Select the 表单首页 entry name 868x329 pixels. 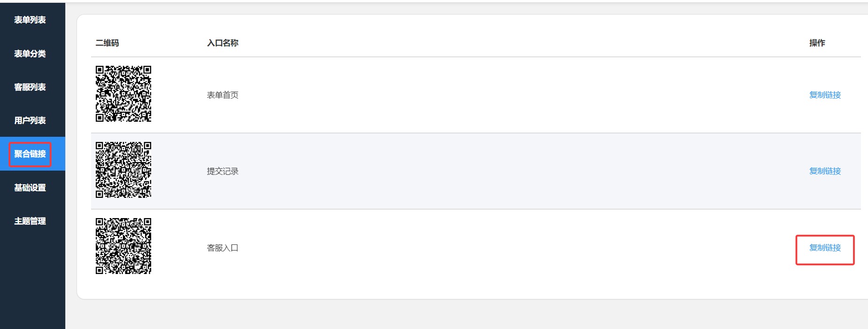[x=223, y=95]
